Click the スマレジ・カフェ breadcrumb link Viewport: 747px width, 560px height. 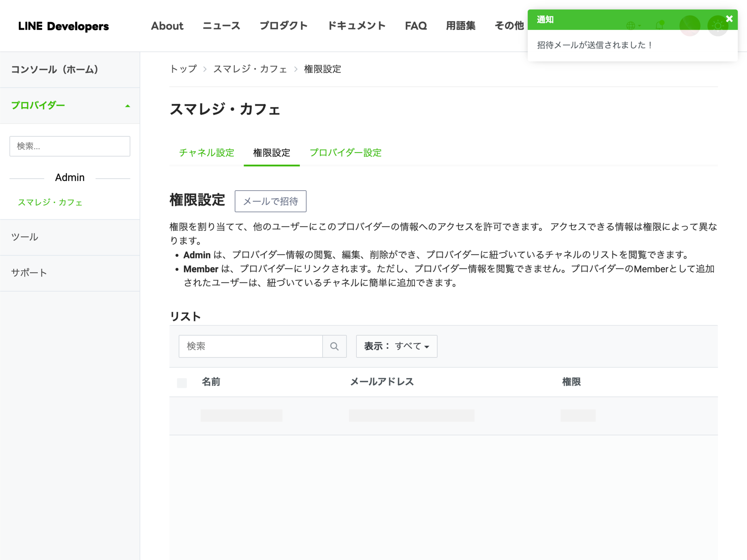click(250, 69)
